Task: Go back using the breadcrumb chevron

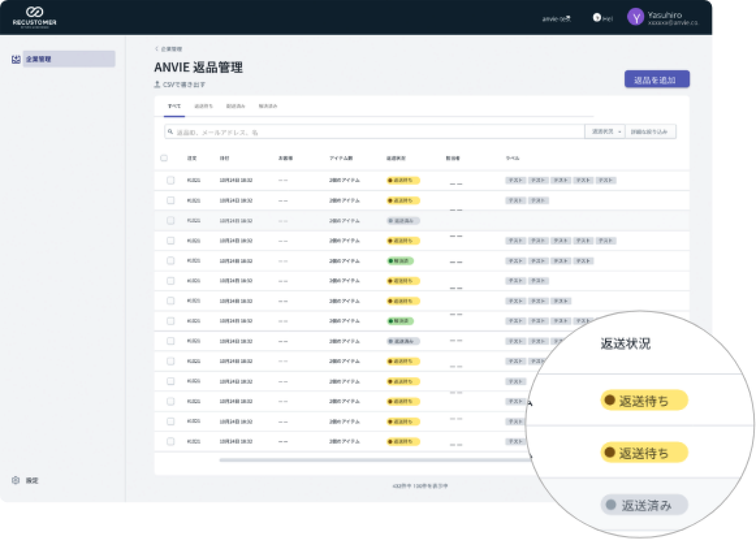Action: tap(156, 49)
